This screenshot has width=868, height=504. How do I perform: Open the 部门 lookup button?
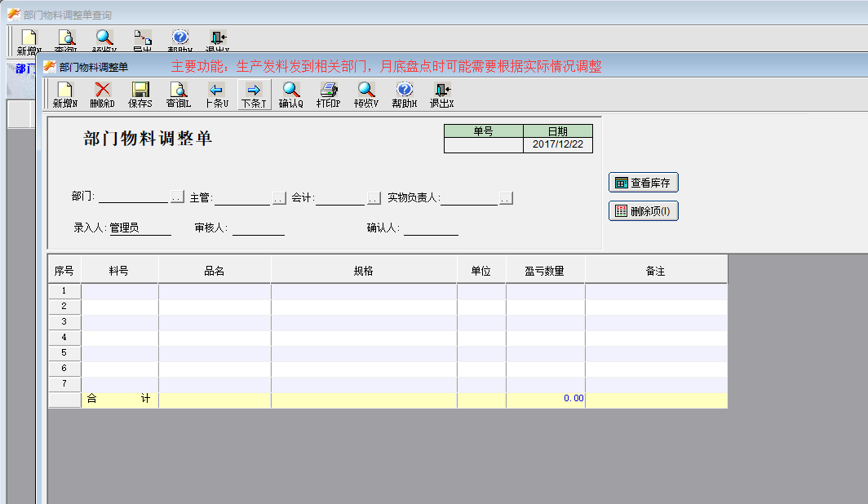(177, 198)
